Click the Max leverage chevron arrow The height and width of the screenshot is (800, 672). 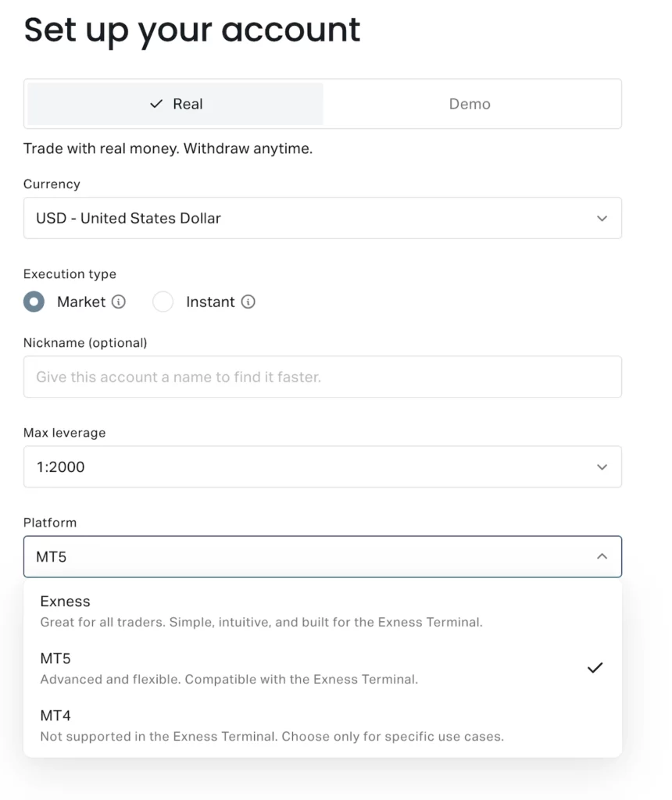602,467
